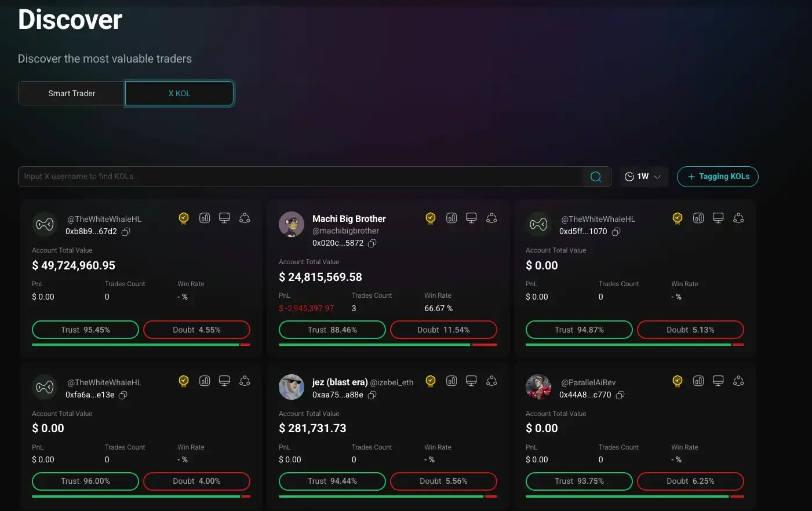This screenshot has width=812, height=511.
Task: Open the share network icon on @ParallelAiRev card
Action: pos(738,381)
